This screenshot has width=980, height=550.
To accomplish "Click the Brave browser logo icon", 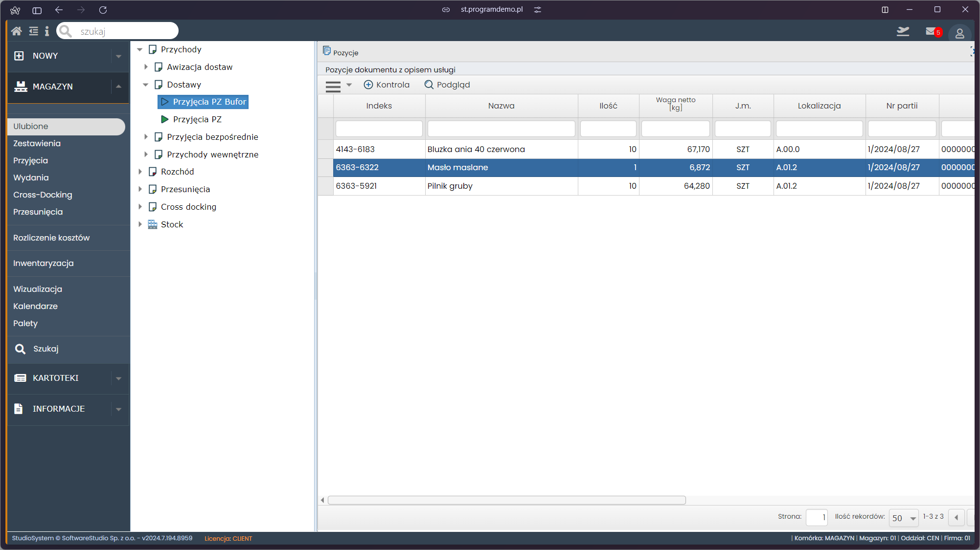I will pyautogui.click(x=15, y=10).
